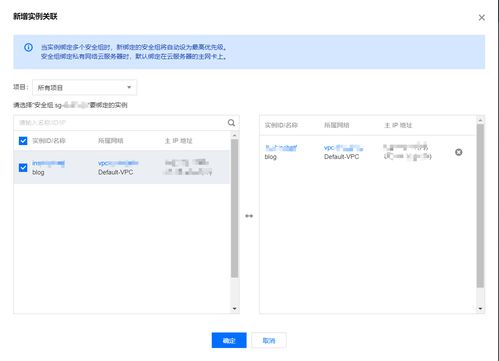Viewport: 499px width, 361px height.
Task: Open the vpc link in right selected list
Action: (344, 148)
